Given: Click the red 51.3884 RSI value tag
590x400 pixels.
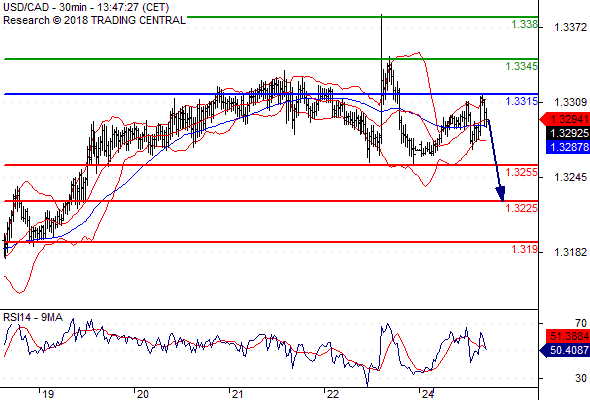Looking at the screenshot, I should click(x=568, y=336).
